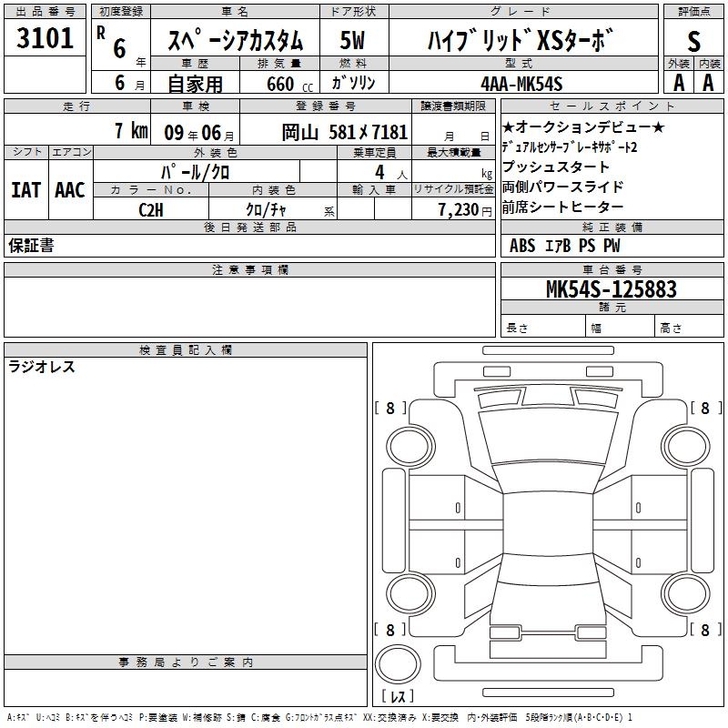Click the roof panel of car diagram
This screenshot has height=728, width=728.
coord(548,524)
